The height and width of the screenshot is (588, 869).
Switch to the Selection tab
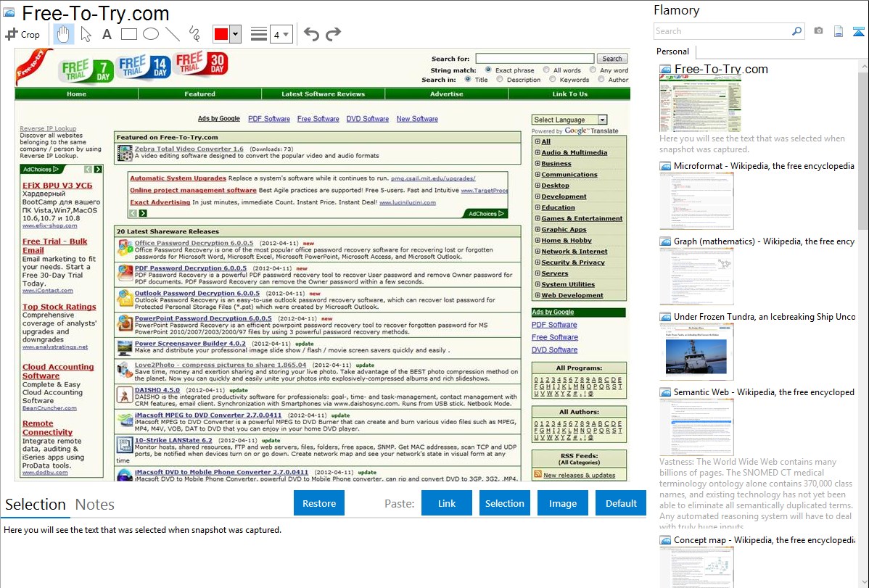(36, 505)
